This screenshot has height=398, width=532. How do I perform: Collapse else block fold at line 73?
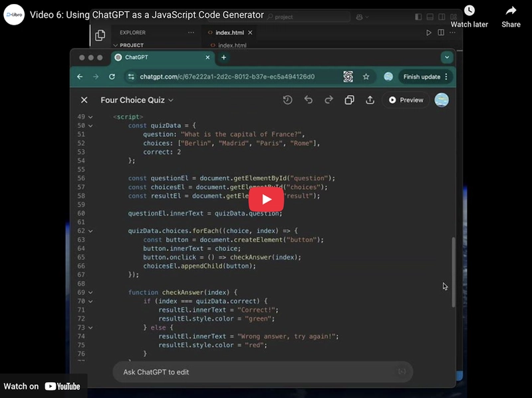pyautogui.click(x=90, y=327)
